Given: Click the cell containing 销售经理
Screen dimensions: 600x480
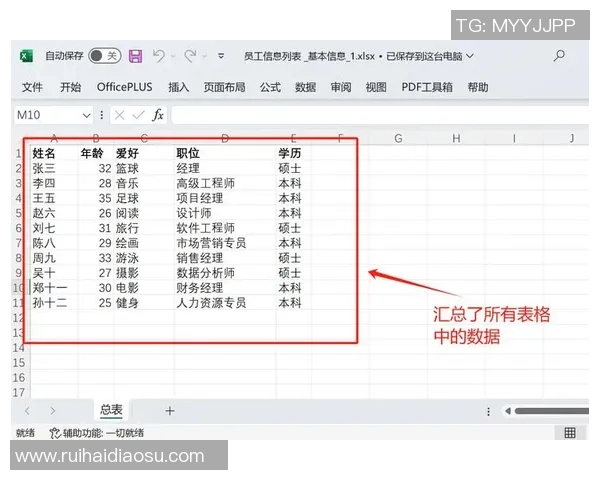Looking at the screenshot, I should (225, 258).
